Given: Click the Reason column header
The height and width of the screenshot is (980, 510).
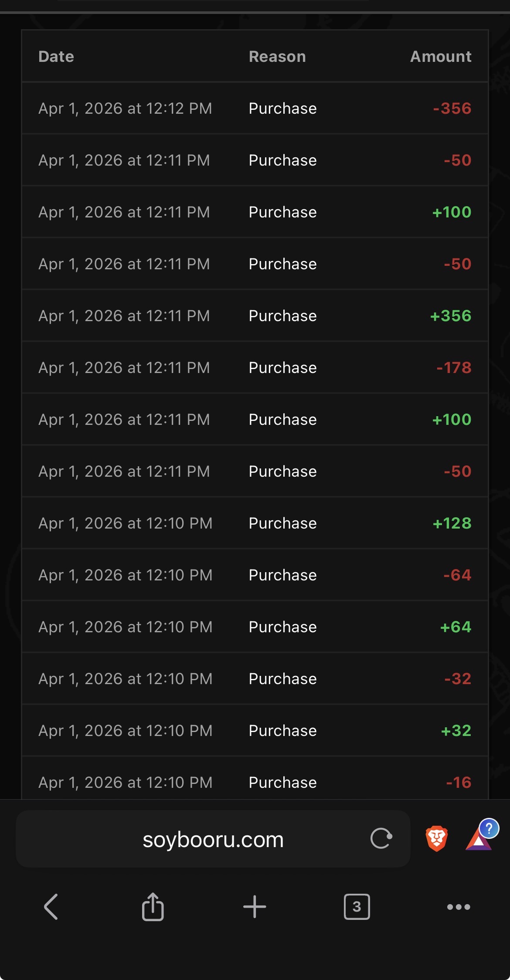Looking at the screenshot, I should (277, 57).
